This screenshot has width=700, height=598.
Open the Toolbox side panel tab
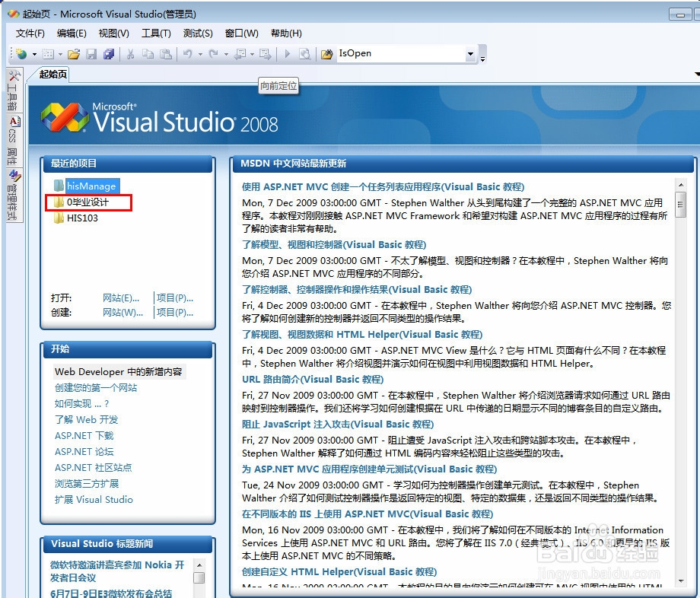[x=14, y=91]
